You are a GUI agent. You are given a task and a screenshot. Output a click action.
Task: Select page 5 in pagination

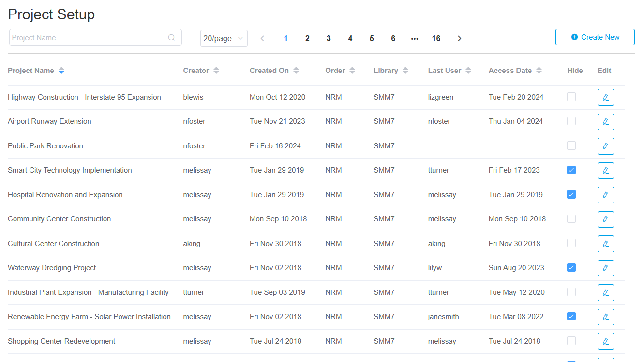point(372,39)
